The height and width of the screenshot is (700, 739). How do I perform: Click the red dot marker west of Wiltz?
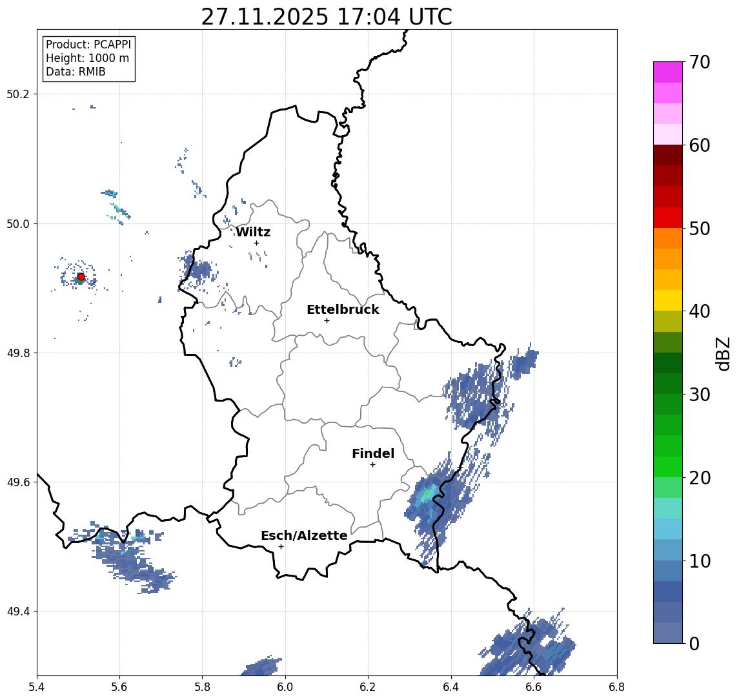(x=81, y=277)
